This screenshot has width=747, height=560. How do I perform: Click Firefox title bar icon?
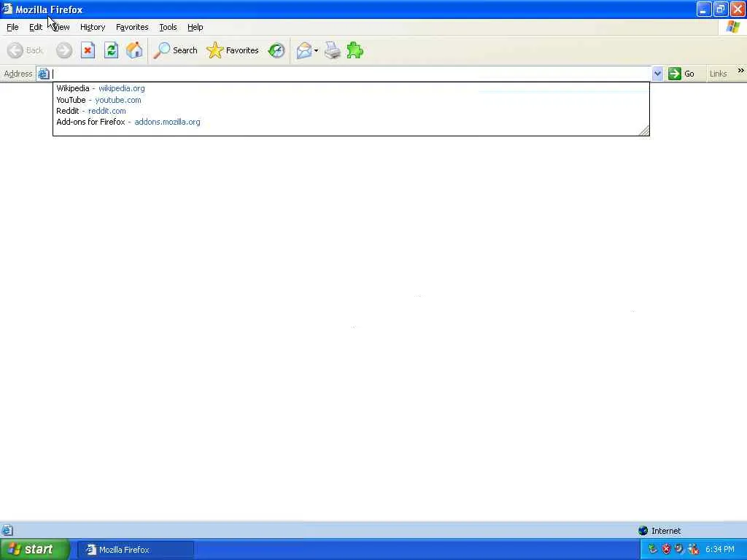(x=7, y=9)
